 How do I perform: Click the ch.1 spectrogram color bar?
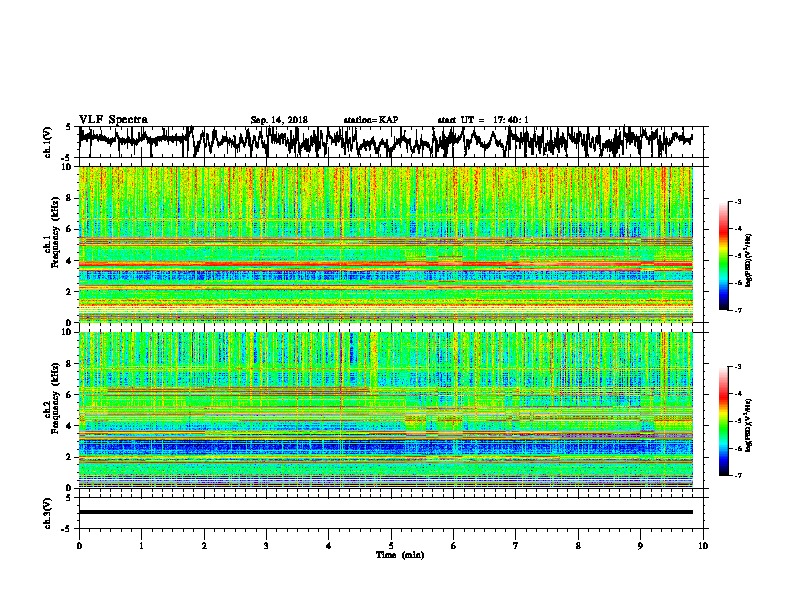724,256
